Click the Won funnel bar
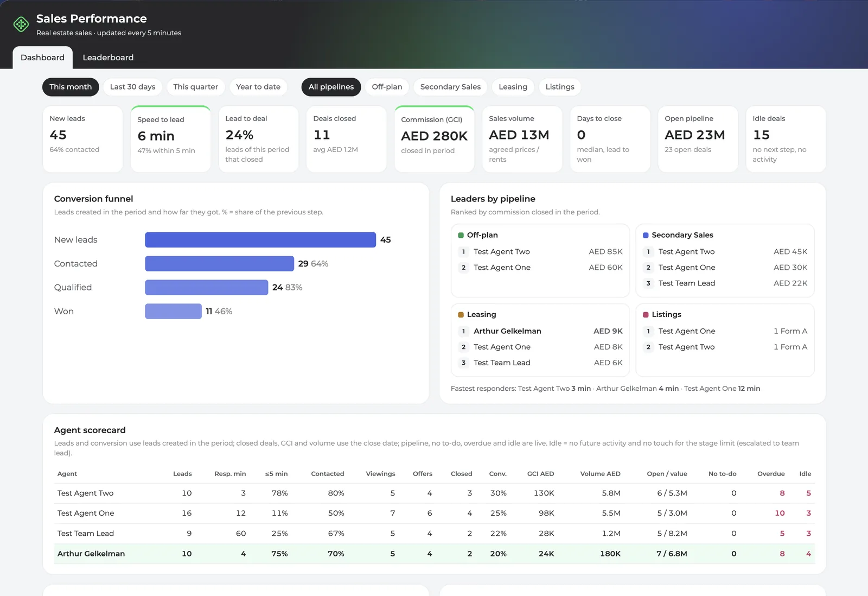The width and height of the screenshot is (868, 596). [x=173, y=312]
